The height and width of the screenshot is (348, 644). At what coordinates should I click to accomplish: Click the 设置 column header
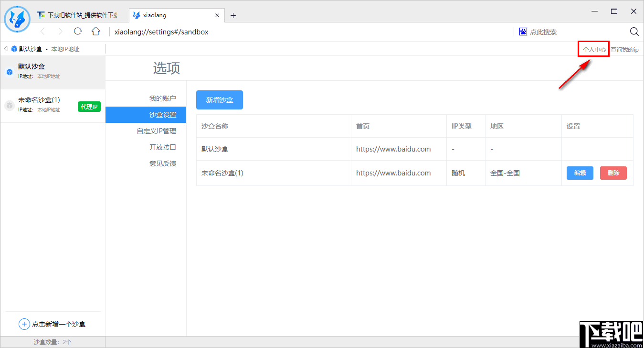[x=573, y=126]
